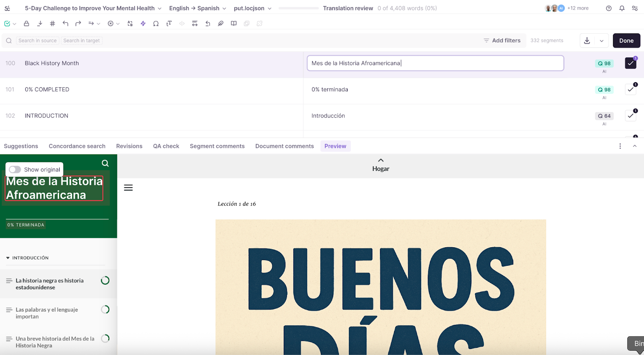Click the copy source to target arrow icon
This screenshot has height=355, width=644.
pos(91,24)
